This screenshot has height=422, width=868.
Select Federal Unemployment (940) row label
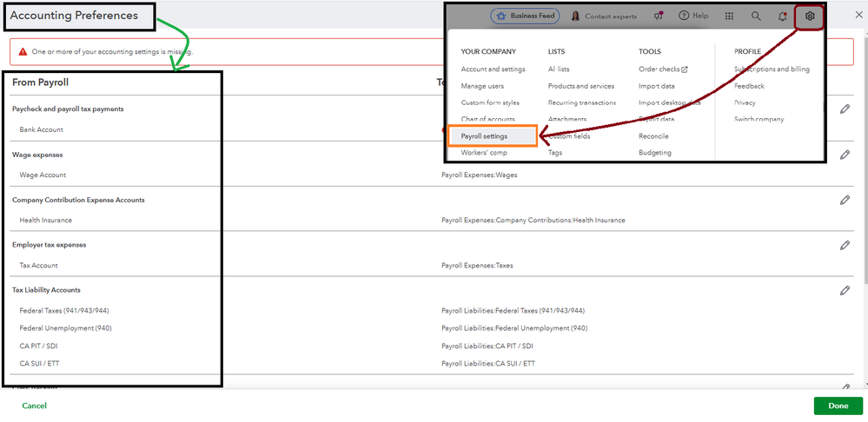tap(65, 328)
